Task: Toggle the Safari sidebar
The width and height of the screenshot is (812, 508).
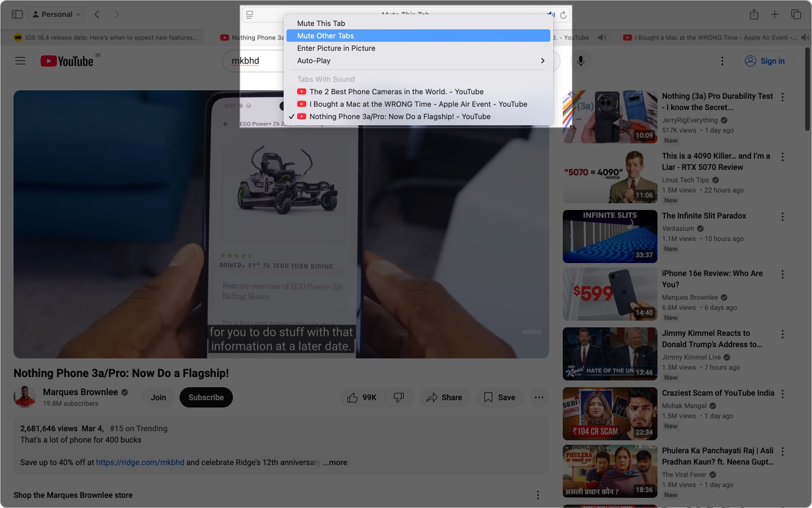Action: tap(17, 14)
